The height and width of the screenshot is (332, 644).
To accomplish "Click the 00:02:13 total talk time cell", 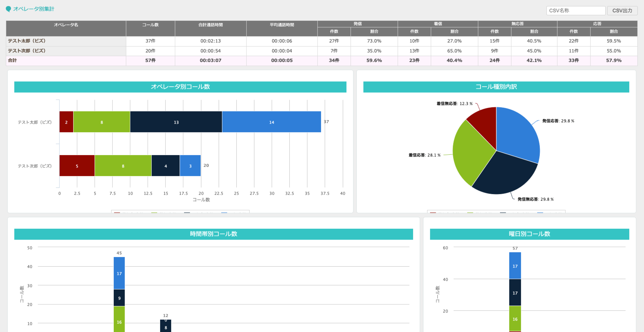I will pyautogui.click(x=210, y=41).
